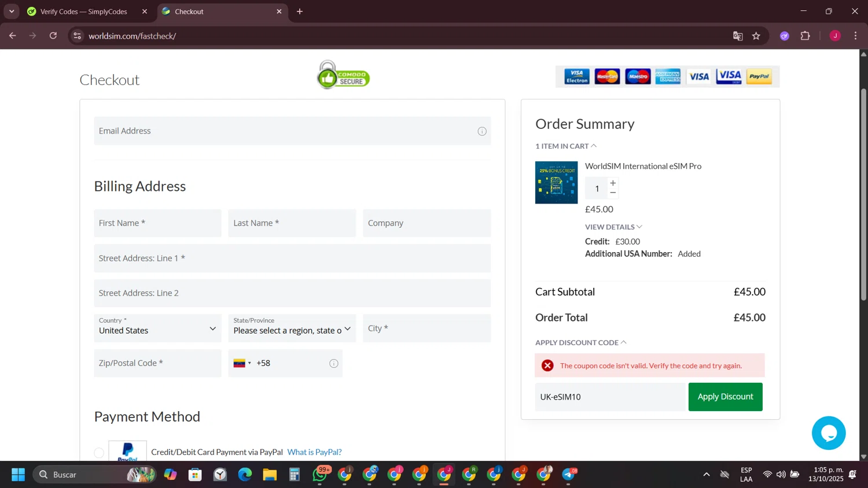Click the First Name field
Image resolution: width=868 pixels, height=488 pixels.
[157, 223]
